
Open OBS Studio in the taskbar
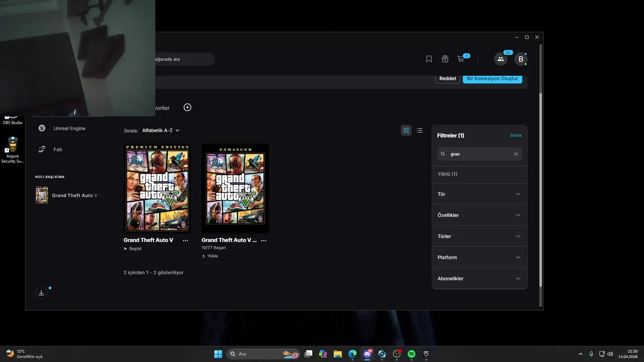tap(397, 354)
